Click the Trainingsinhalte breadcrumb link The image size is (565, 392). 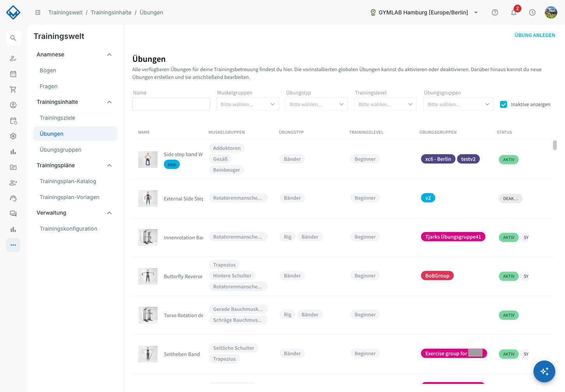[x=111, y=12]
